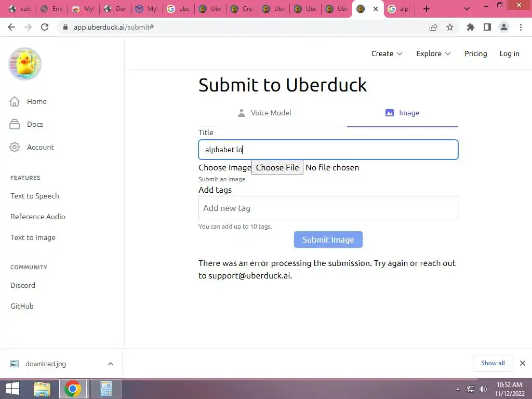The image size is (532, 399).
Task: Open download.jpg from downloads bar
Action: (46, 364)
